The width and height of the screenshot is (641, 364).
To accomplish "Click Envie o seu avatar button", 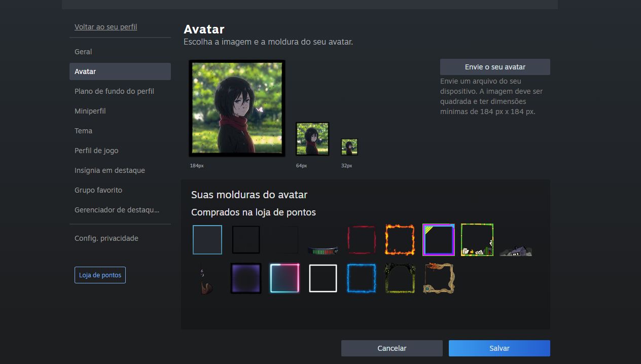I will pos(495,67).
